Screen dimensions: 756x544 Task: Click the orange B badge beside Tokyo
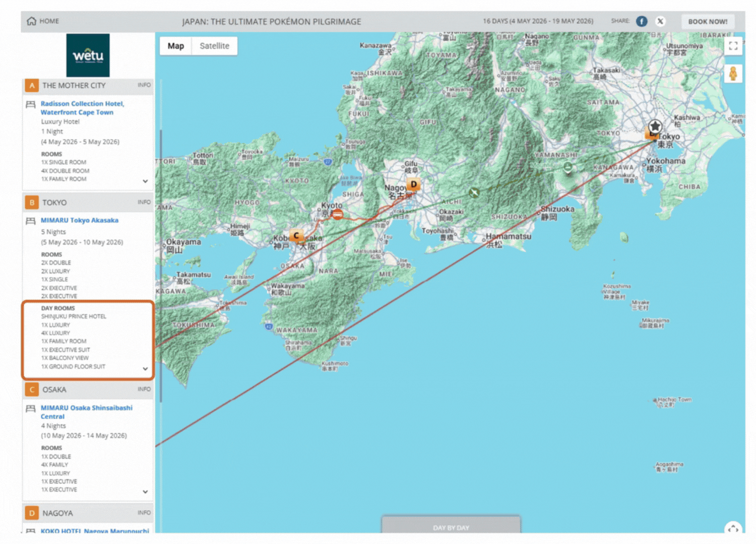(32, 202)
